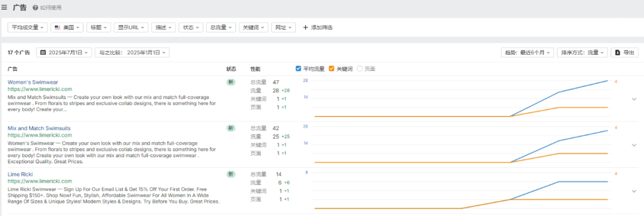Click the calendar icon beside 2025年7月1日
Image resolution: width=644 pixels, height=216 pixels.
(43, 52)
